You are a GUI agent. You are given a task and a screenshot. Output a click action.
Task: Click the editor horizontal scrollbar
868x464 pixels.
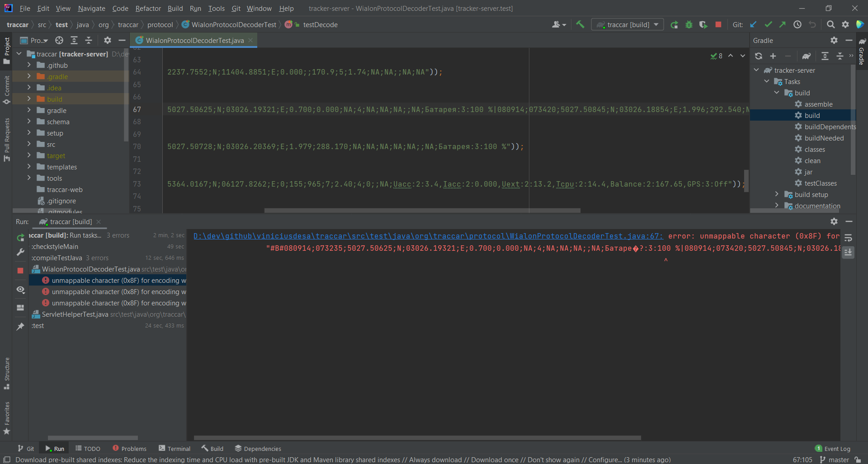pos(422,210)
